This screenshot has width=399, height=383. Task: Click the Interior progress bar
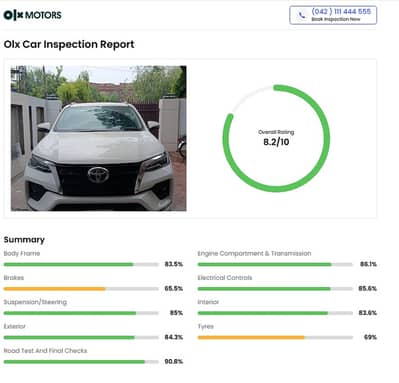pos(275,313)
